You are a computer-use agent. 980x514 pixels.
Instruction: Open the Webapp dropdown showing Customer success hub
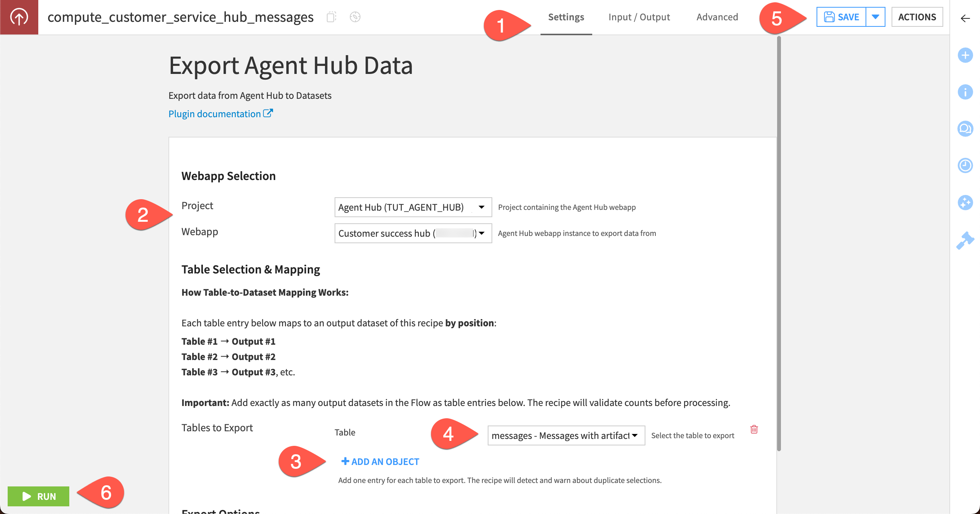[413, 233]
